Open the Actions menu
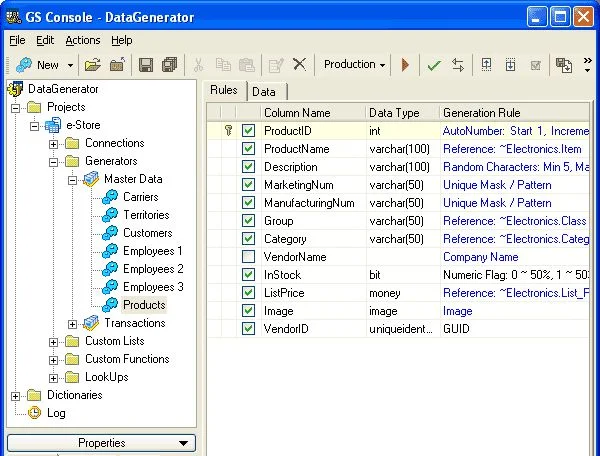600x456 pixels. 83,40
